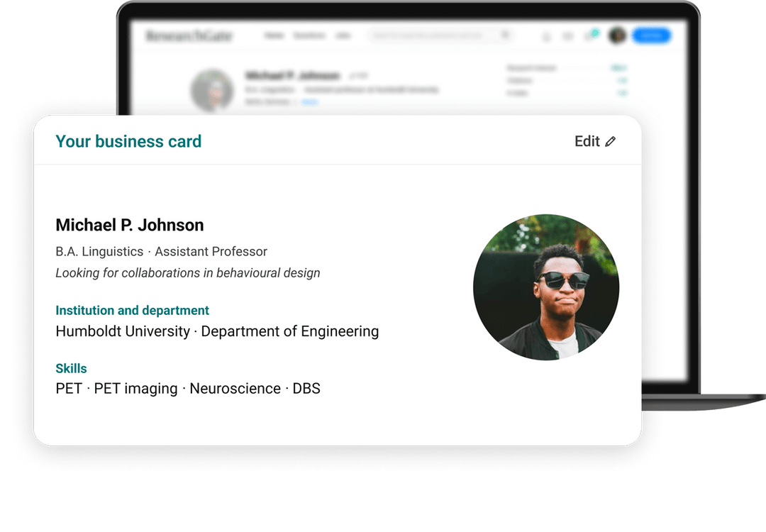The width and height of the screenshot is (766, 532).
Task: Open the notifications bell icon
Action: point(546,37)
